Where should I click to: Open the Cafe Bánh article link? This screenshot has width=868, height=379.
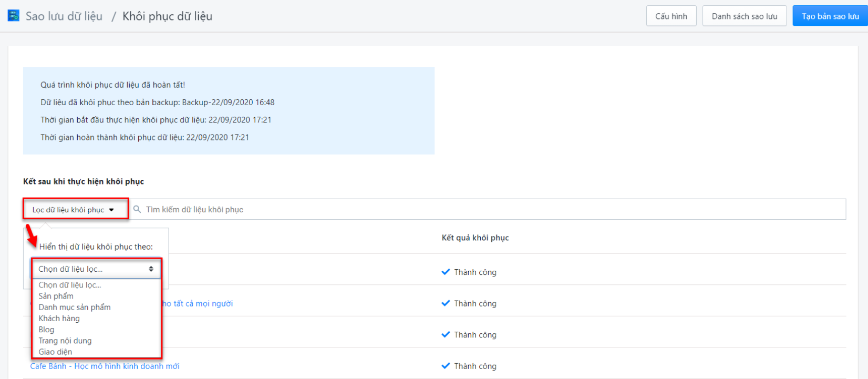105,366
